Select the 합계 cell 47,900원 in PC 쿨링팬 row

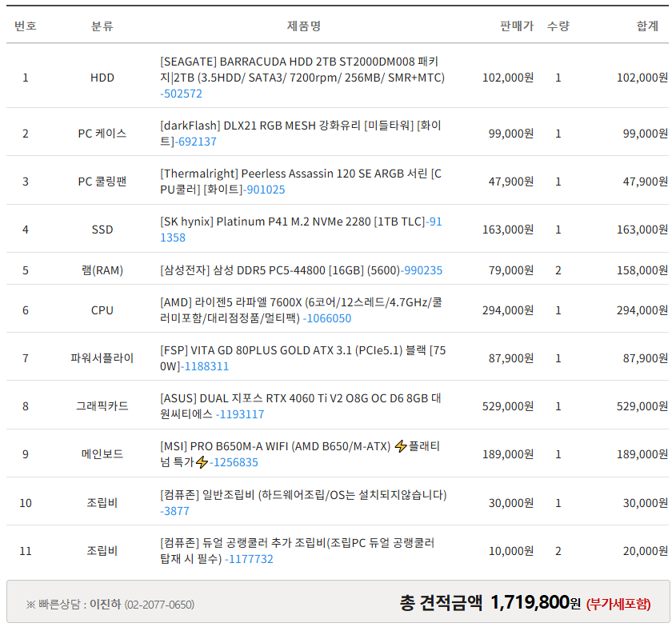point(646,182)
